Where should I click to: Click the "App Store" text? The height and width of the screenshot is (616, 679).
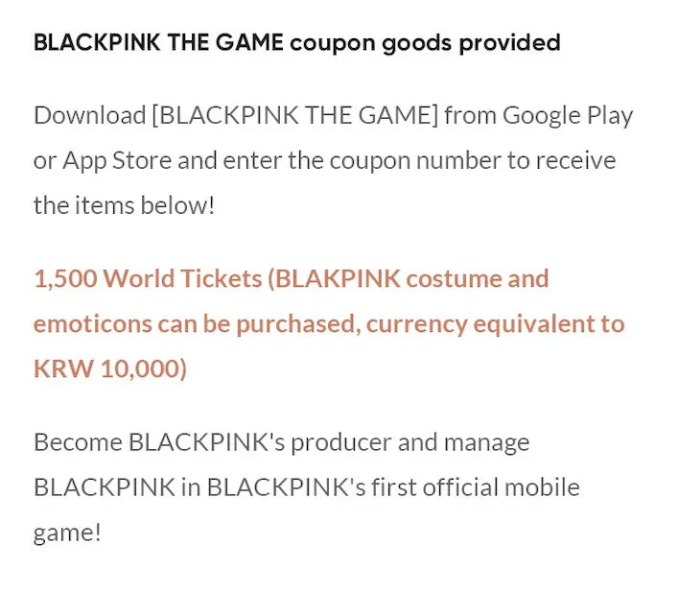pos(117,160)
